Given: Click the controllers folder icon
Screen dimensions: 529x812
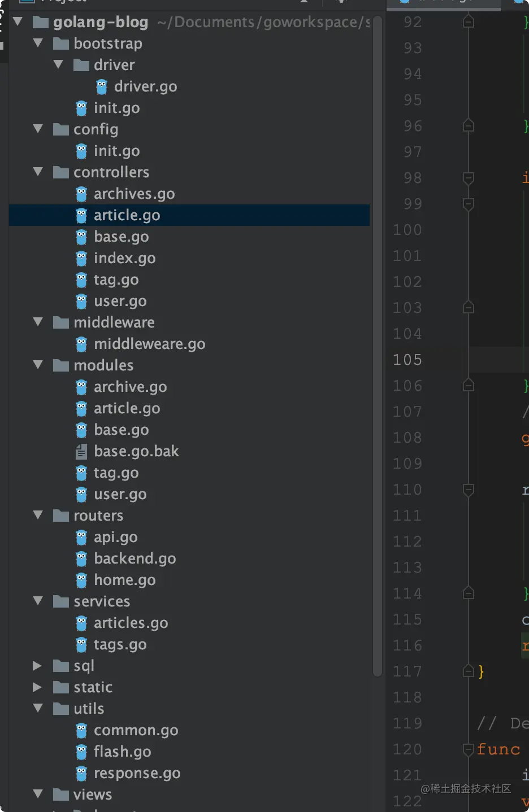Looking at the screenshot, I should [x=61, y=172].
